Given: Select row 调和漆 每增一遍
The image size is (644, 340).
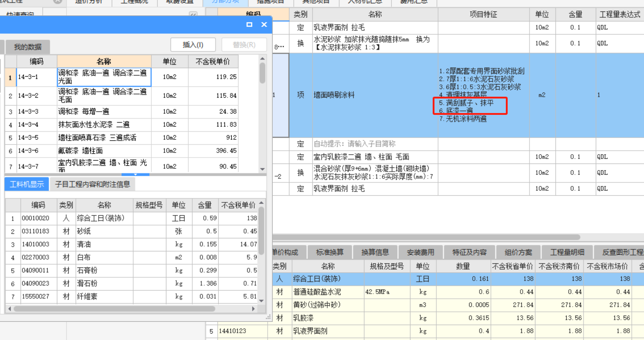Looking at the screenshot, I should [x=121, y=112].
